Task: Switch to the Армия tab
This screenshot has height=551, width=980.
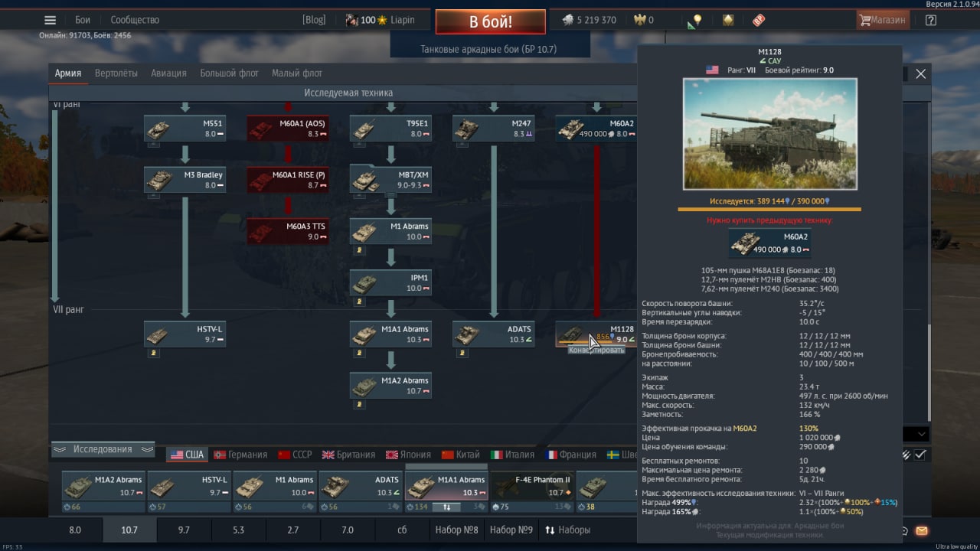Action: click(68, 73)
